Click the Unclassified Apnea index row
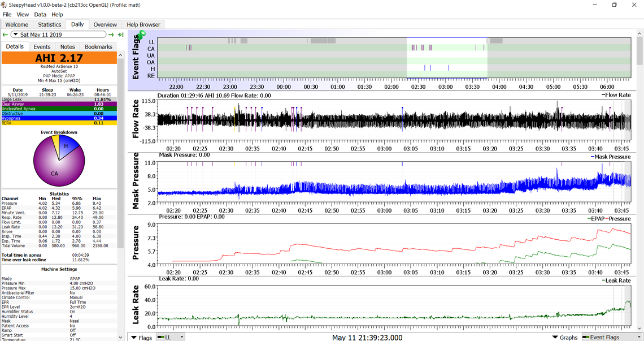Screen dimensions: 644x341 pos(59,109)
